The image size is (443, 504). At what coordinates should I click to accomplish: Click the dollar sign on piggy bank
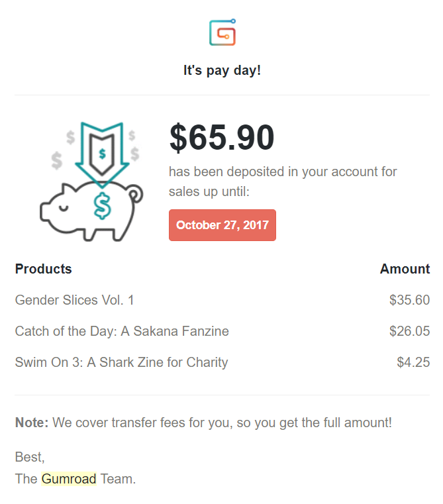[x=103, y=206]
